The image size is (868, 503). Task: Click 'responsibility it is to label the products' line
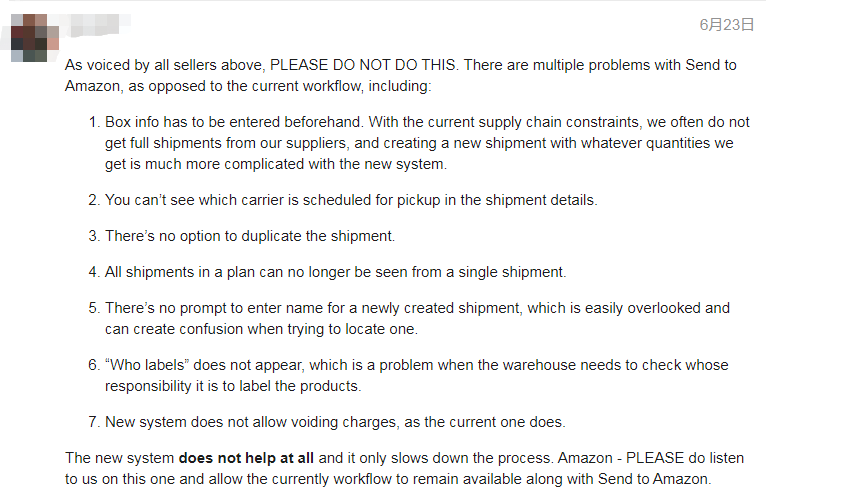click(233, 386)
